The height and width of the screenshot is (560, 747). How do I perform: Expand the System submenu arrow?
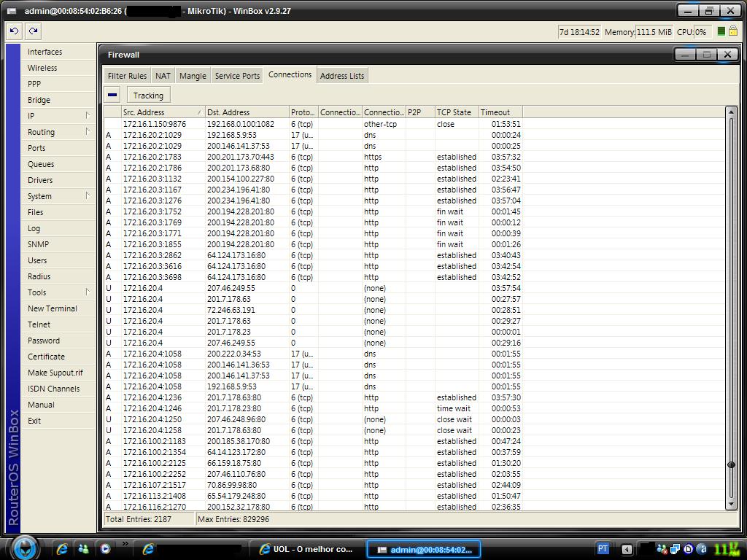[88, 195]
